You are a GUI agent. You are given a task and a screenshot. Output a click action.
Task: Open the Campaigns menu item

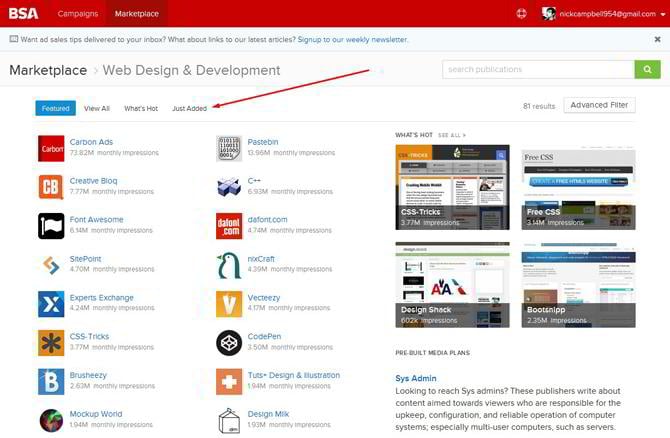[x=78, y=14]
